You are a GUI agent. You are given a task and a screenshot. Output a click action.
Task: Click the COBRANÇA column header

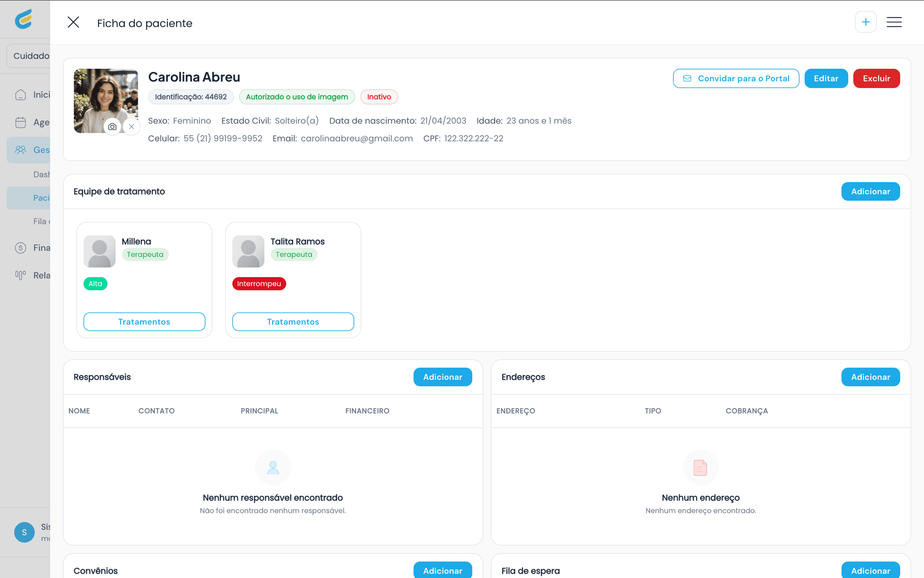[x=747, y=411]
